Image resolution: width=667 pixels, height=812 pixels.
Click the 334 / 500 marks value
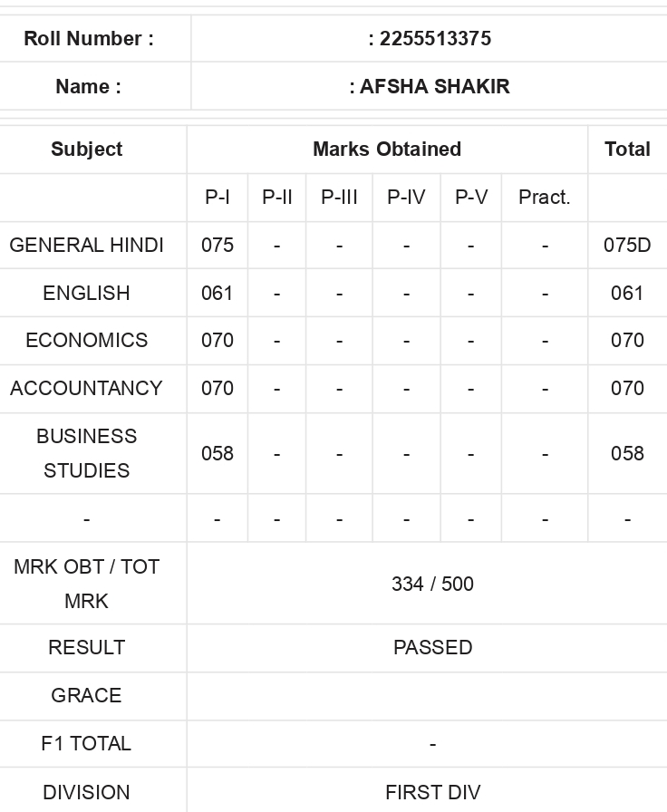click(x=432, y=585)
